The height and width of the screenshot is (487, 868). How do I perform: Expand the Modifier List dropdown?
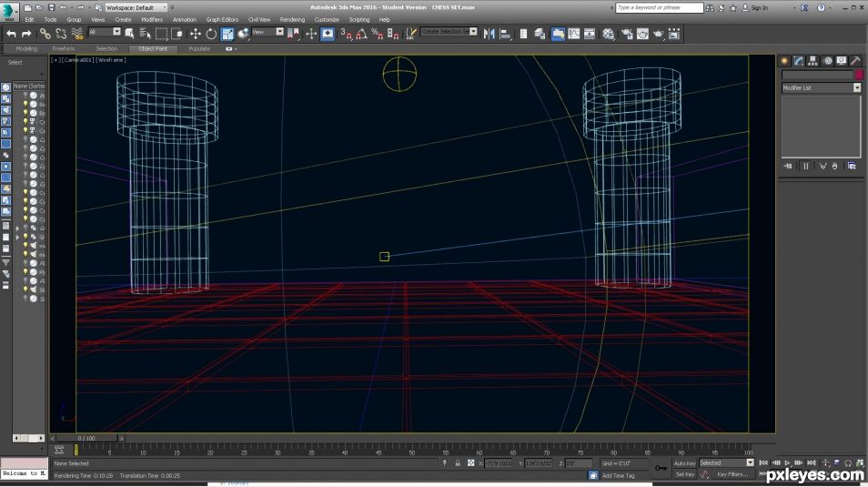[822, 87]
